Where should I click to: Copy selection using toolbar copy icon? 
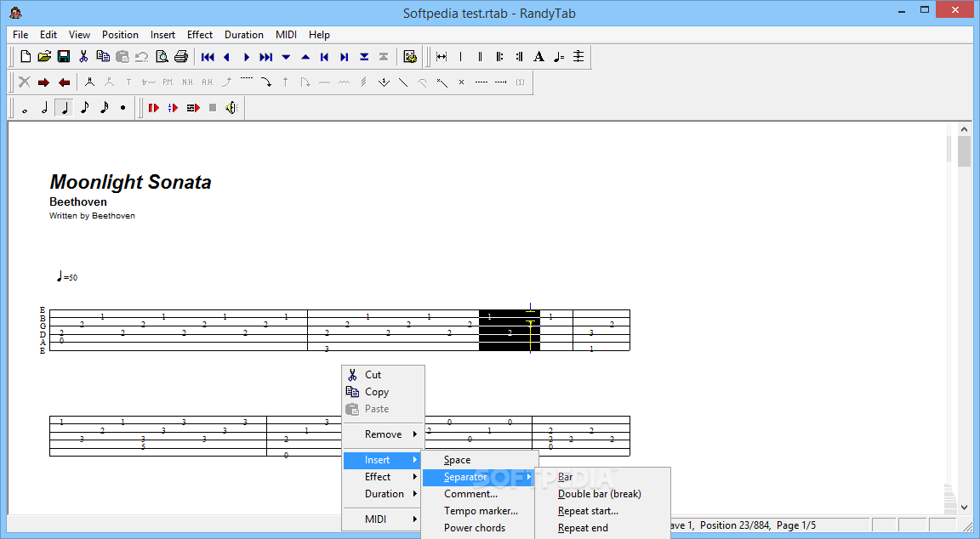point(103,57)
